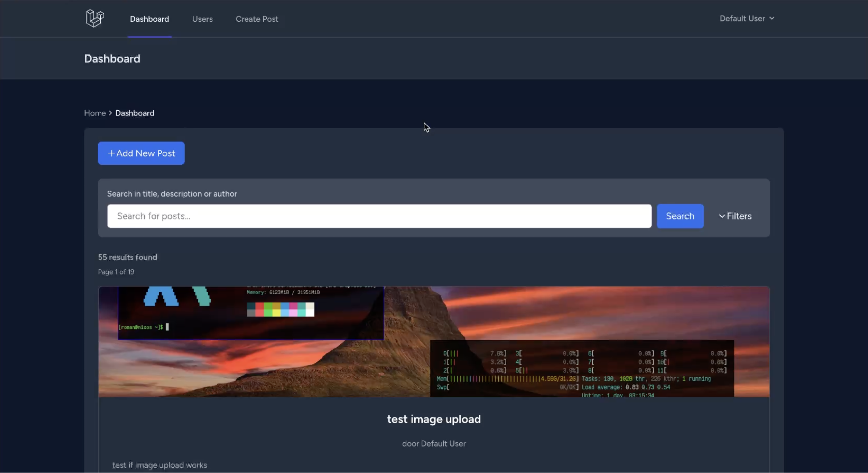868x473 pixels.
Task: Click the color palette strip in the post image
Action: coord(280,309)
